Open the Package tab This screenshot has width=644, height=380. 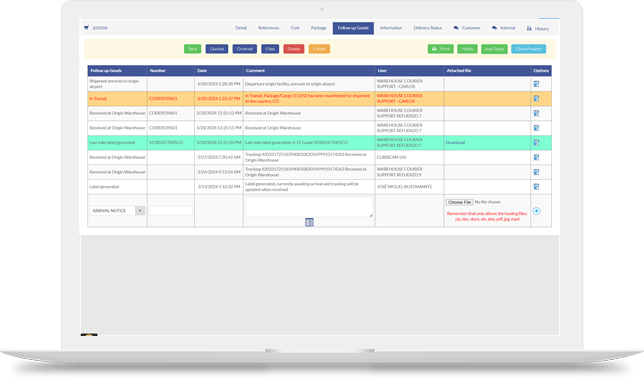(x=318, y=28)
